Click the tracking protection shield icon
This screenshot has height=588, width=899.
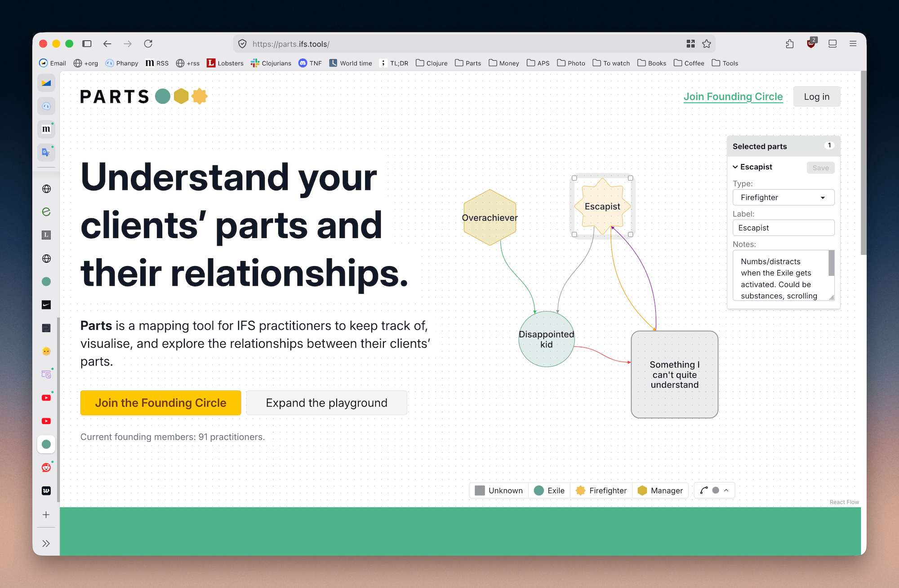(x=242, y=44)
